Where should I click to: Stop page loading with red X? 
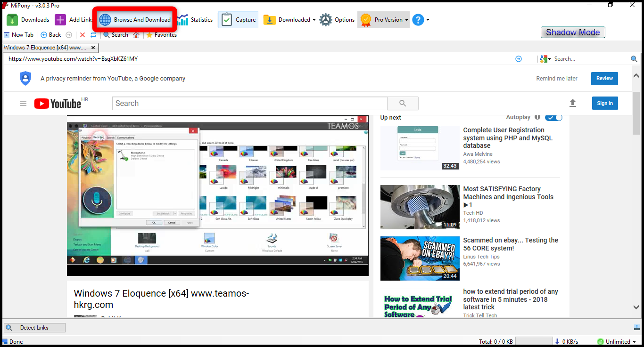click(83, 35)
